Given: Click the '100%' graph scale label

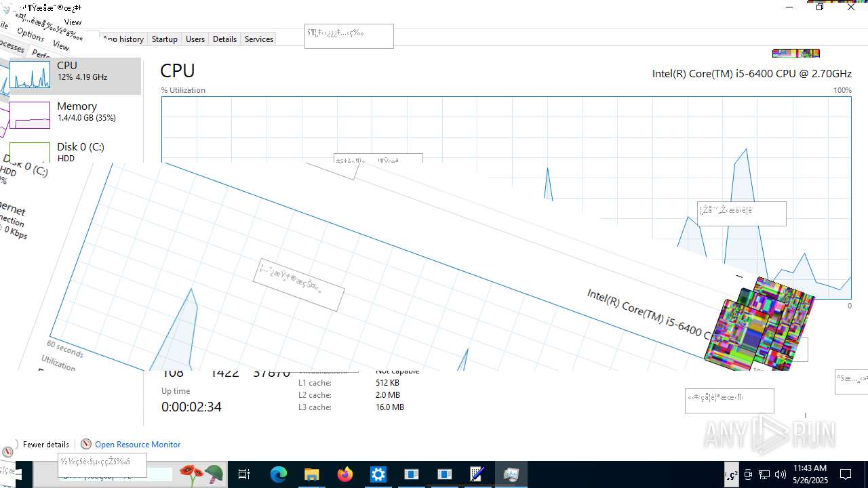Looking at the screenshot, I should pyautogui.click(x=842, y=90).
